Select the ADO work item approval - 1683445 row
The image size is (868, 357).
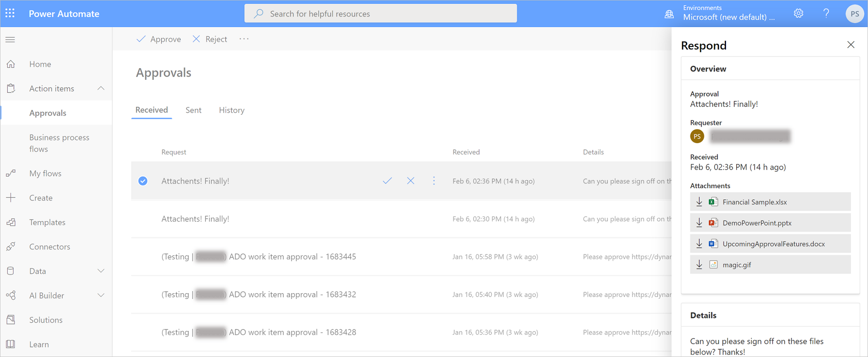pyautogui.click(x=401, y=257)
